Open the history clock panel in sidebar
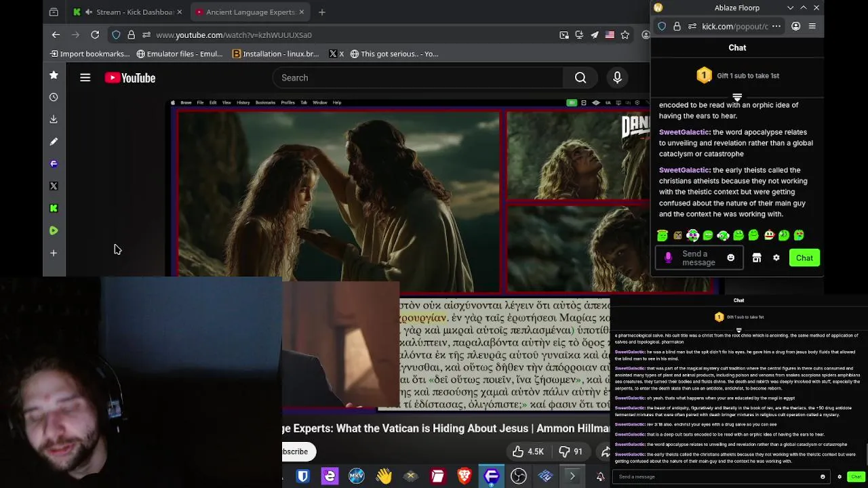 coord(54,97)
